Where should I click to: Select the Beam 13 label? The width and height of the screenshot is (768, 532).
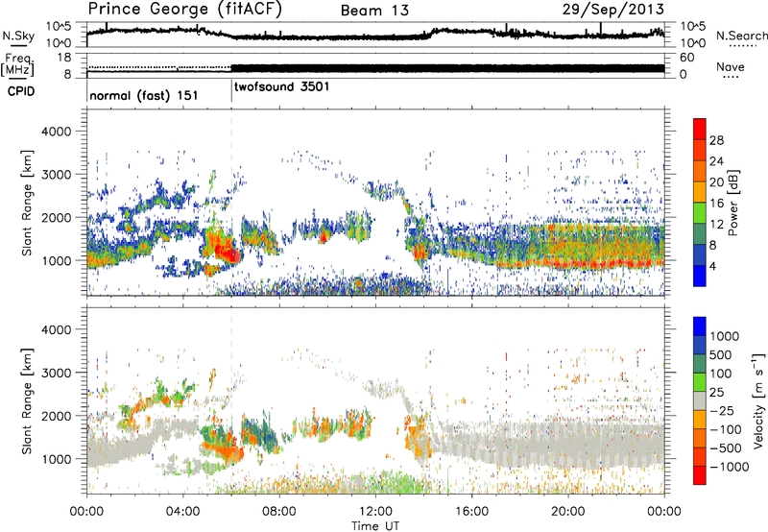[x=374, y=11]
